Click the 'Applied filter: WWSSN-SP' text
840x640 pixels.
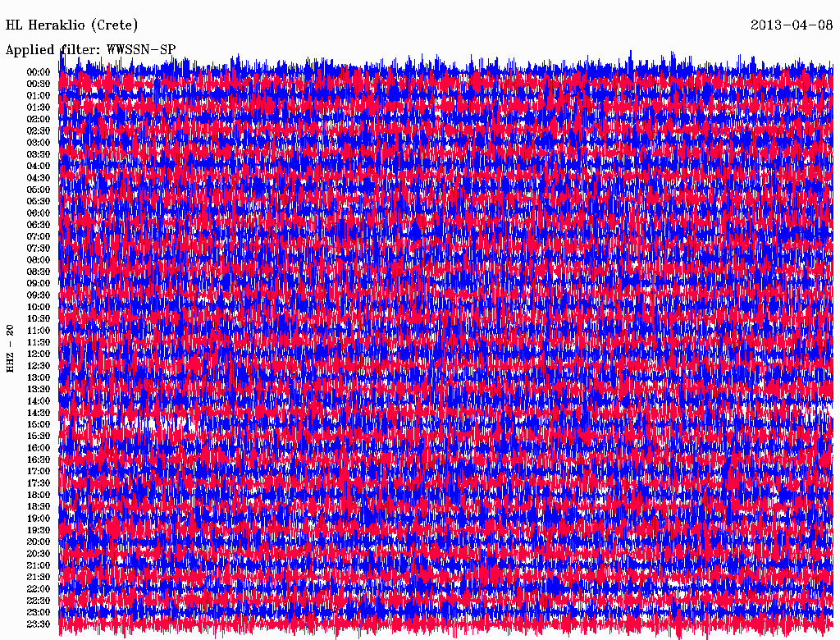(90, 50)
